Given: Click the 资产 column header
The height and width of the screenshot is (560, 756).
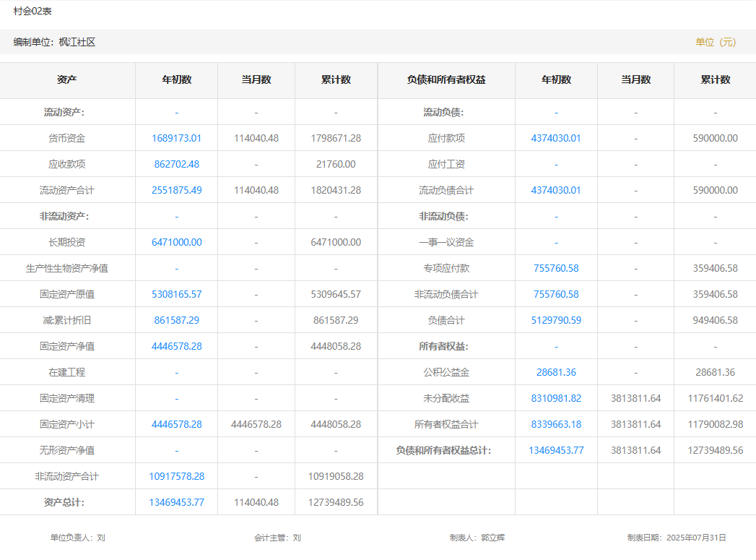Looking at the screenshot, I should click(x=67, y=80).
